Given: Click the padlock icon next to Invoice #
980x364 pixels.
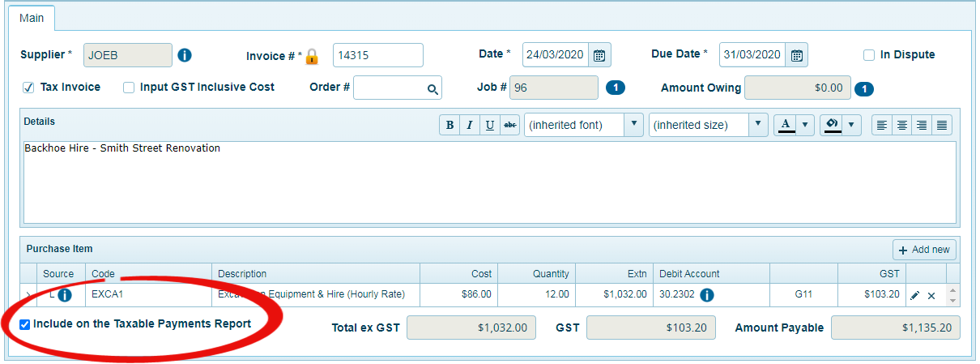Looking at the screenshot, I should click(x=312, y=57).
